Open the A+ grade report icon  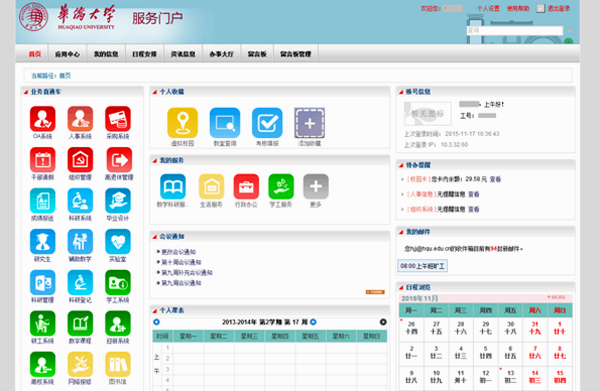pos(42,201)
